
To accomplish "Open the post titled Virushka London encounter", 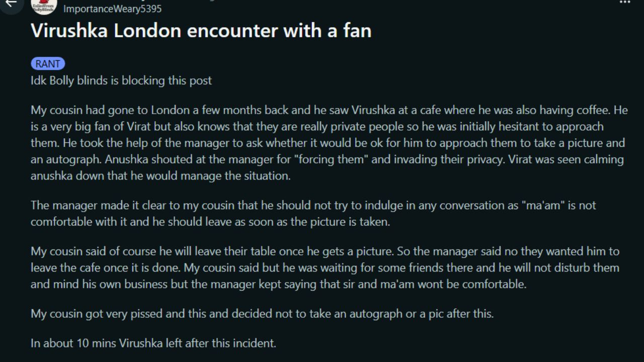I will pyautogui.click(x=201, y=31).
